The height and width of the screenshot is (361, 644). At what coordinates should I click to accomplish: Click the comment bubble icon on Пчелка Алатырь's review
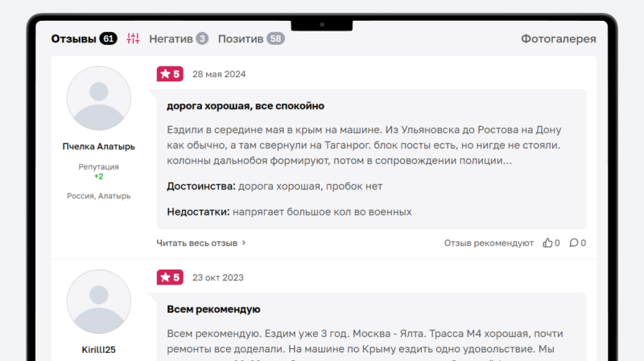[x=574, y=243]
